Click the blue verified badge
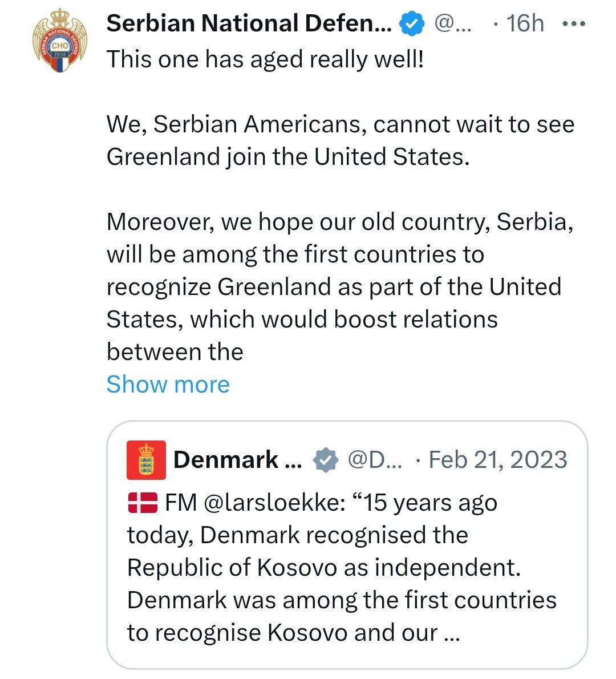Viewport: 616px width, 679px height. point(411,24)
